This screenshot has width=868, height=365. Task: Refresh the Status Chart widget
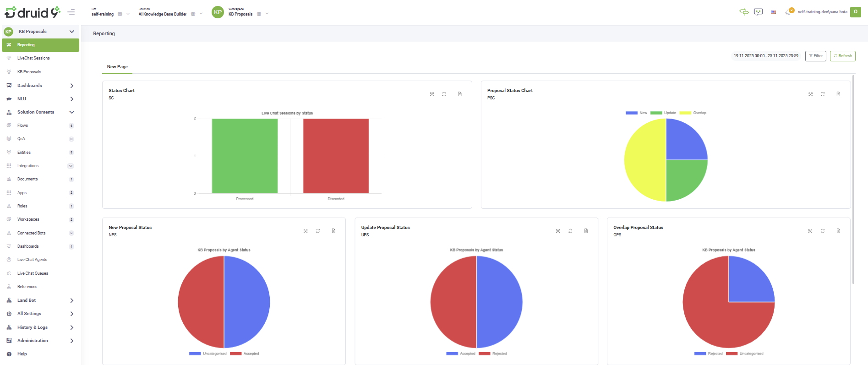[x=444, y=94]
